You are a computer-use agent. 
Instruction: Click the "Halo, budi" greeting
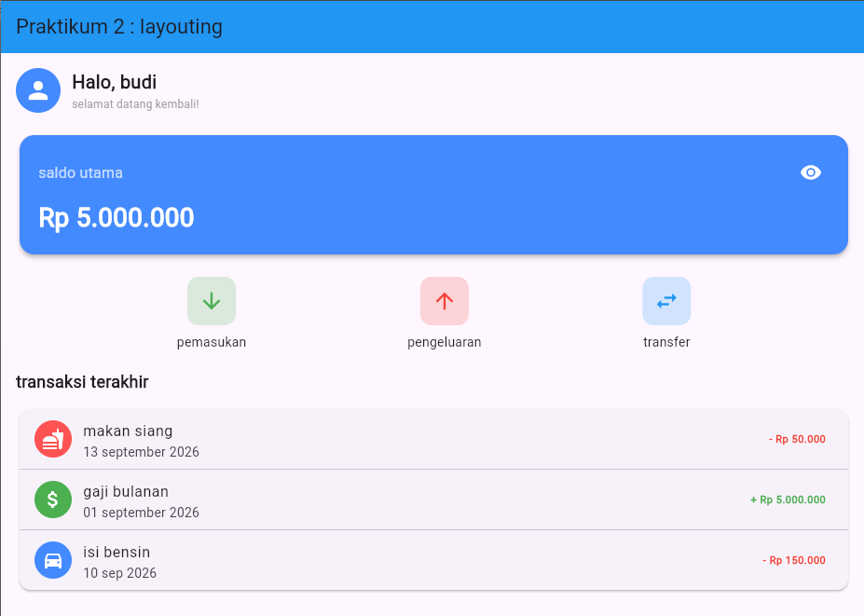tap(115, 82)
